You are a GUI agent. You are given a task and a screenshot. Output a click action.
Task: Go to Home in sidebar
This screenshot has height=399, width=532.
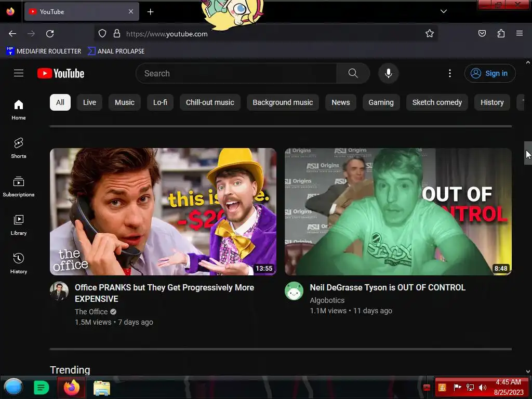tap(19, 110)
